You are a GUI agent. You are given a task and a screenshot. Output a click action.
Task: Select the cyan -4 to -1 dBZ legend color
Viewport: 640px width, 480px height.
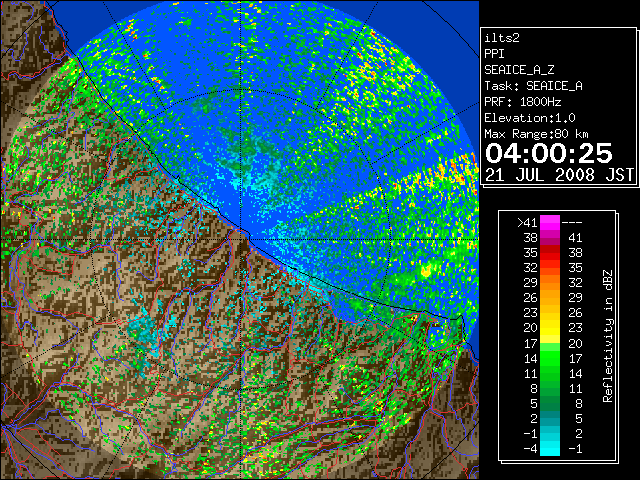tap(550, 448)
